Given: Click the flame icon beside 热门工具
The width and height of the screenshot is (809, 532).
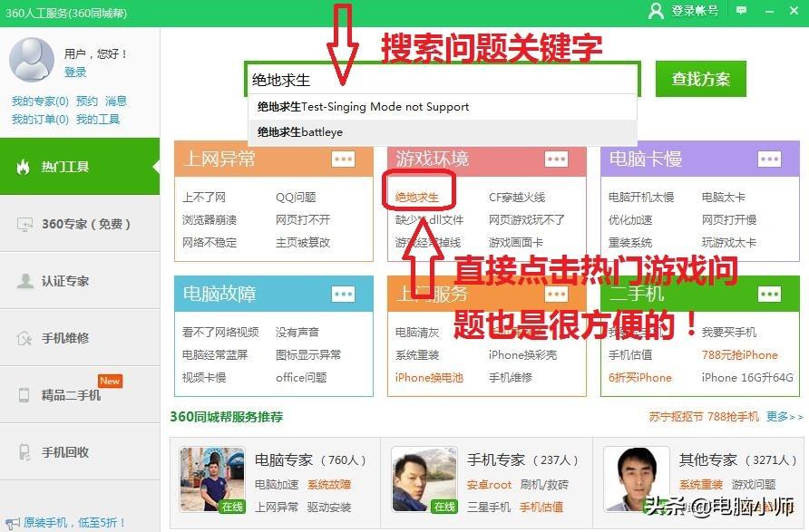Looking at the screenshot, I should pos(24,167).
